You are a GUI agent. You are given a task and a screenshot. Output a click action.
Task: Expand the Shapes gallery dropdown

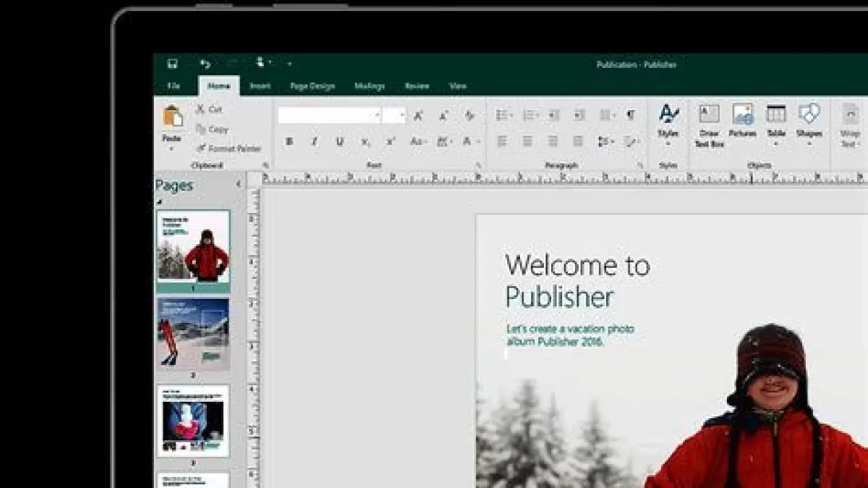808,143
